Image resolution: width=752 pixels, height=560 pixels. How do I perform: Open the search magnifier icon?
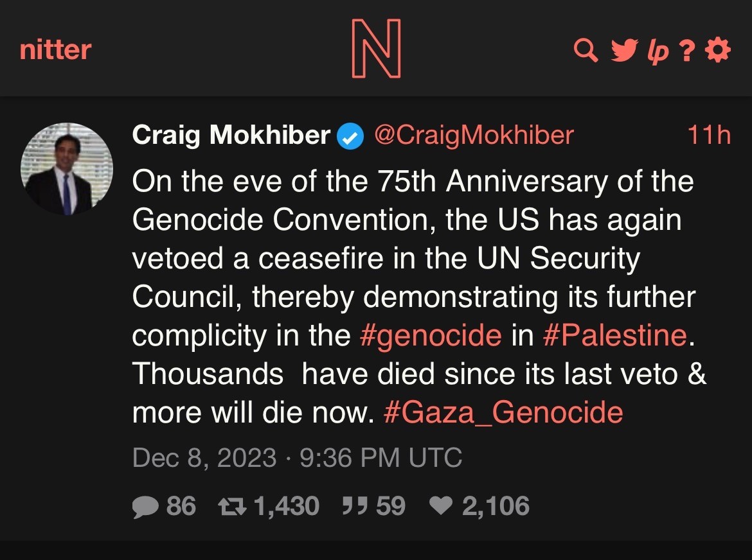585,50
